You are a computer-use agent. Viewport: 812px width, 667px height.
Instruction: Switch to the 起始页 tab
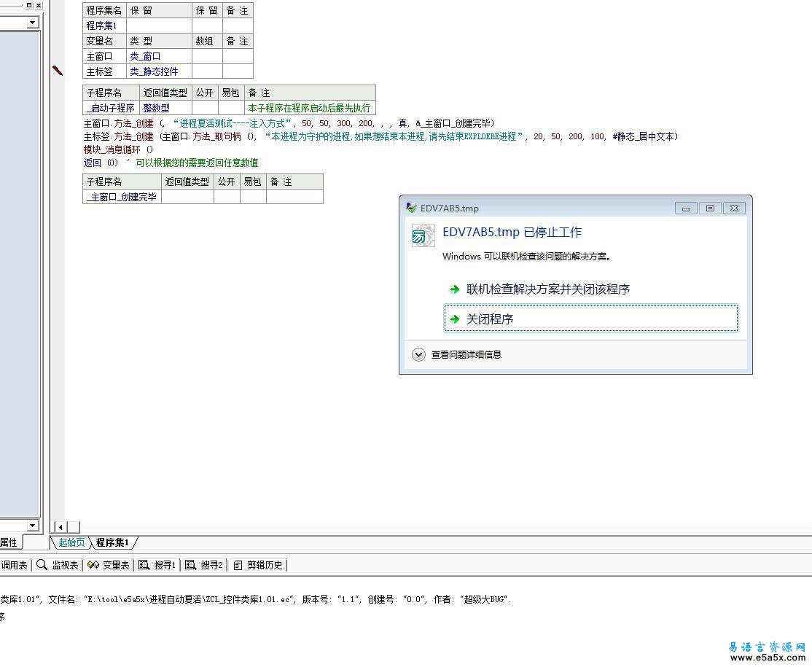tap(71, 542)
